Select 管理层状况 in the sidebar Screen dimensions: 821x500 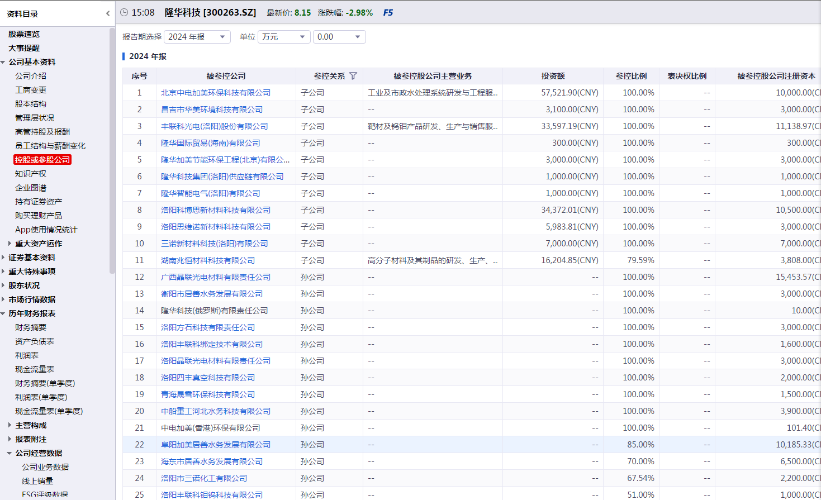pyautogui.click(x=35, y=118)
